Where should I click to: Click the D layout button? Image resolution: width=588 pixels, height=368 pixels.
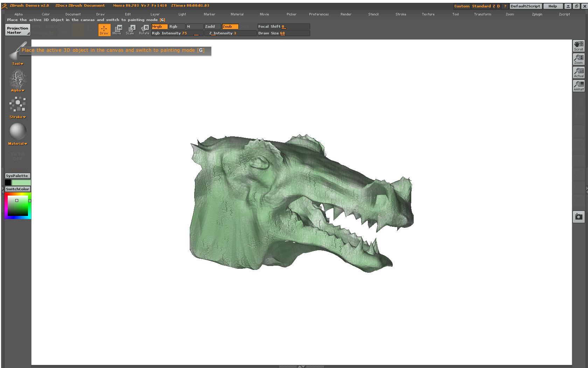click(x=498, y=6)
